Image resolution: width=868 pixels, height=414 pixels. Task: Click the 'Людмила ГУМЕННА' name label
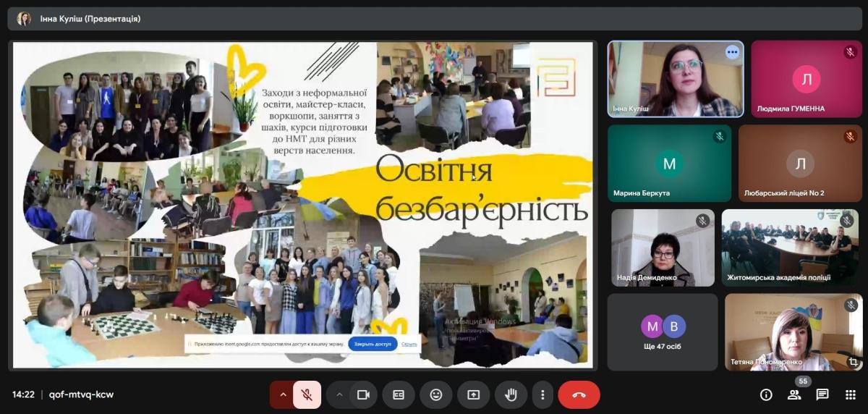coord(791,109)
